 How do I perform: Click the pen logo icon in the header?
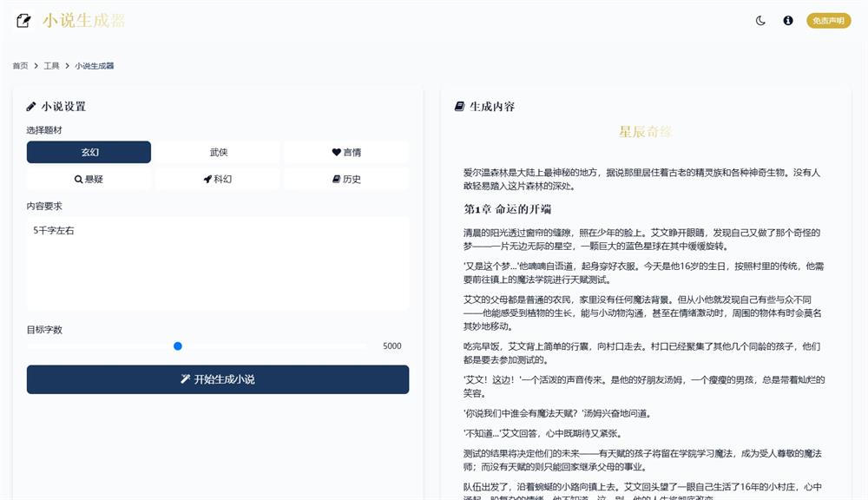tap(23, 21)
